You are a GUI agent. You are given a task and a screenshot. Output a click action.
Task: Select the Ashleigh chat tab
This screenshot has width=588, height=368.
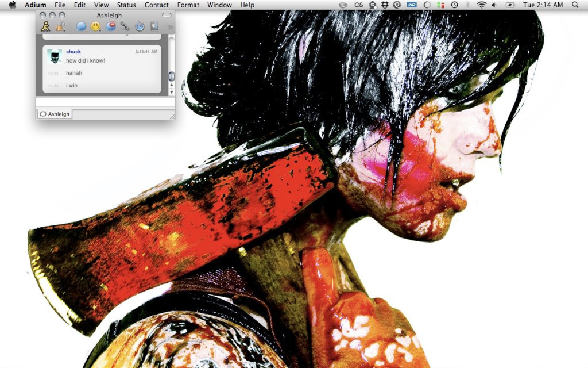55,114
